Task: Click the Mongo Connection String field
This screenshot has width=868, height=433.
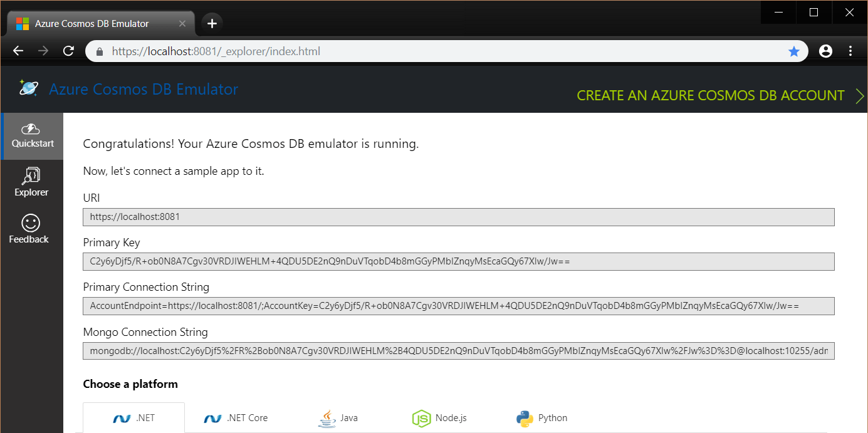Action: pos(459,351)
